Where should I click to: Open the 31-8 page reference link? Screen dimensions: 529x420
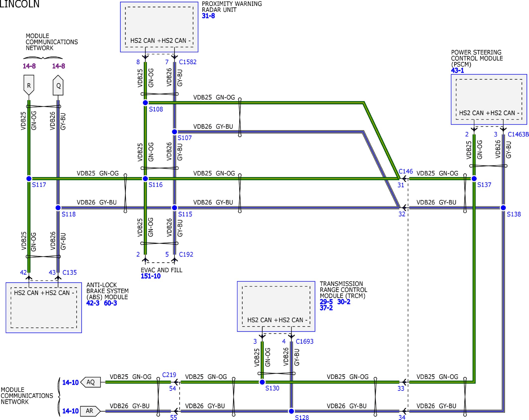click(208, 16)
